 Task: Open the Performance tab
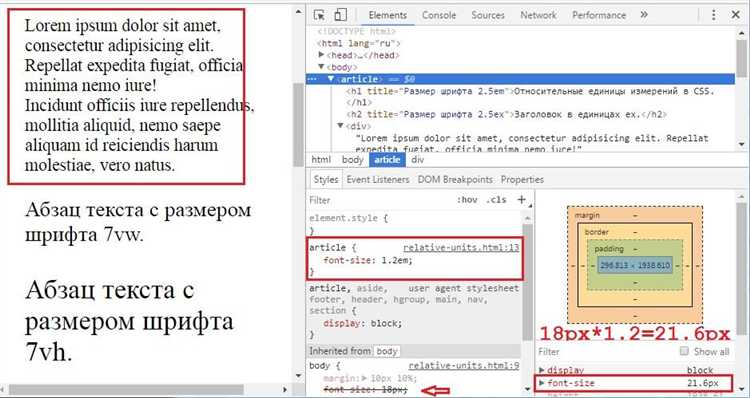tap(599, 15)
